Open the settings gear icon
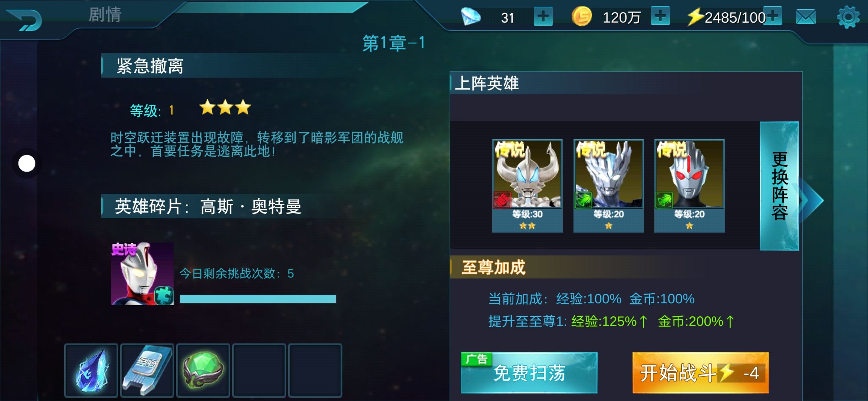 tap(848, 17)
